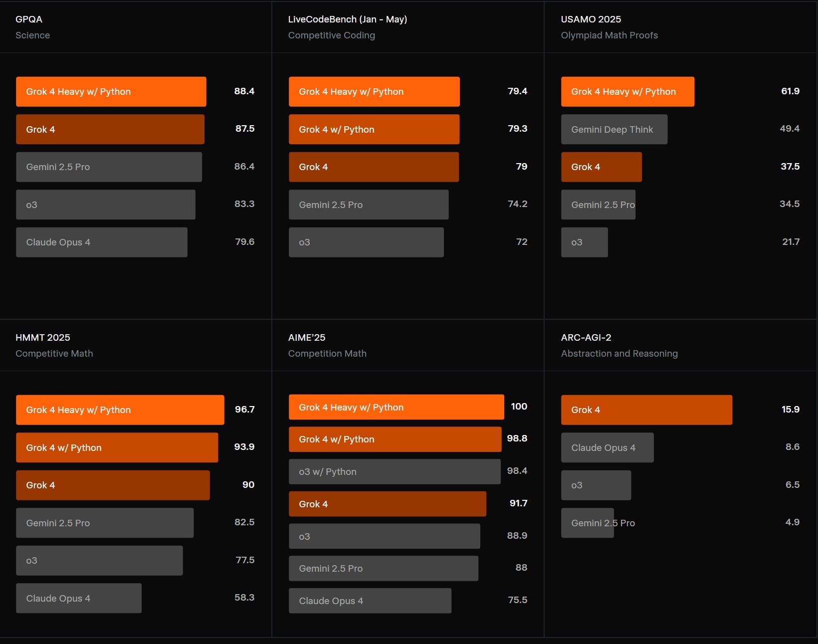Click the AIME Grok 4 w/ Python bar
This screenshot has height=644, width=818.
[395, 439]
